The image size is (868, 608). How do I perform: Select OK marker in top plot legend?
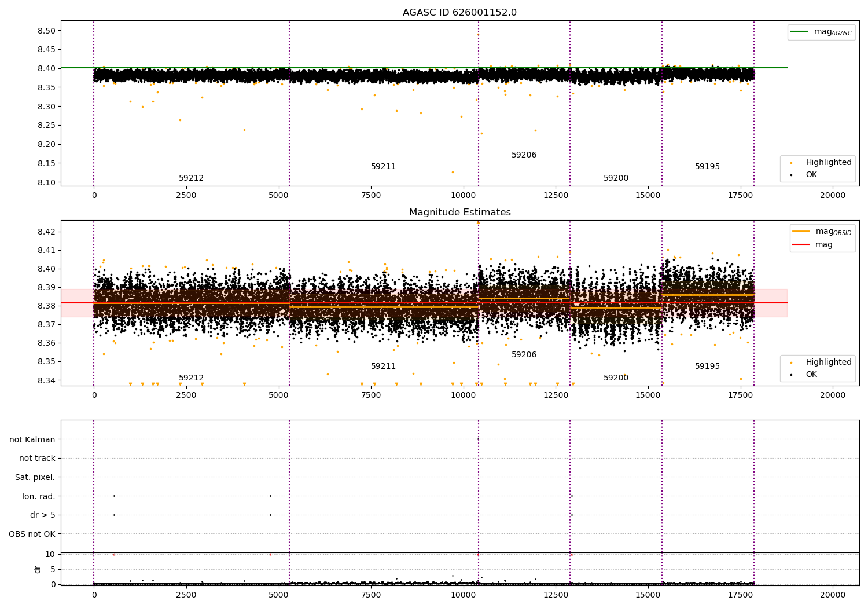tap(791, 175)
